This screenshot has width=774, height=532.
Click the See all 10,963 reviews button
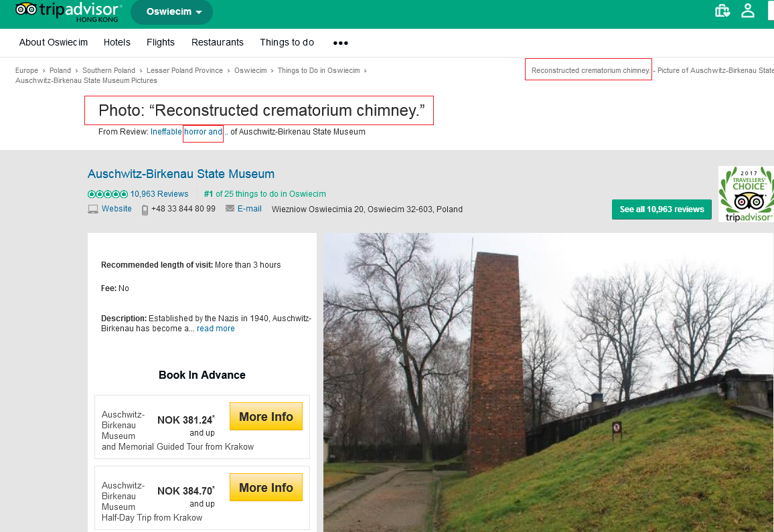click(x=662, y=209)
